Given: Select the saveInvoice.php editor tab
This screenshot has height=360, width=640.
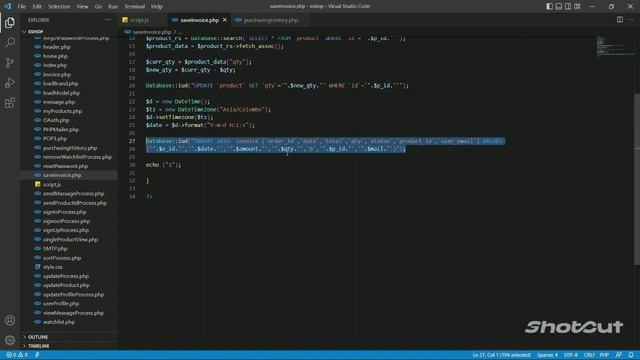Looking at the screenshot, I should pos(200,20).
